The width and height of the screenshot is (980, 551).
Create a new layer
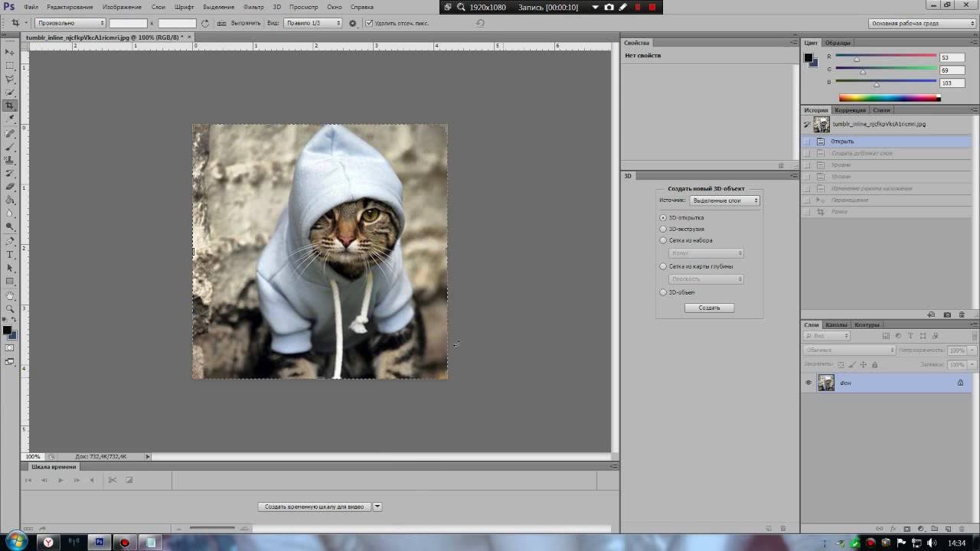click(x=948, y=529)
